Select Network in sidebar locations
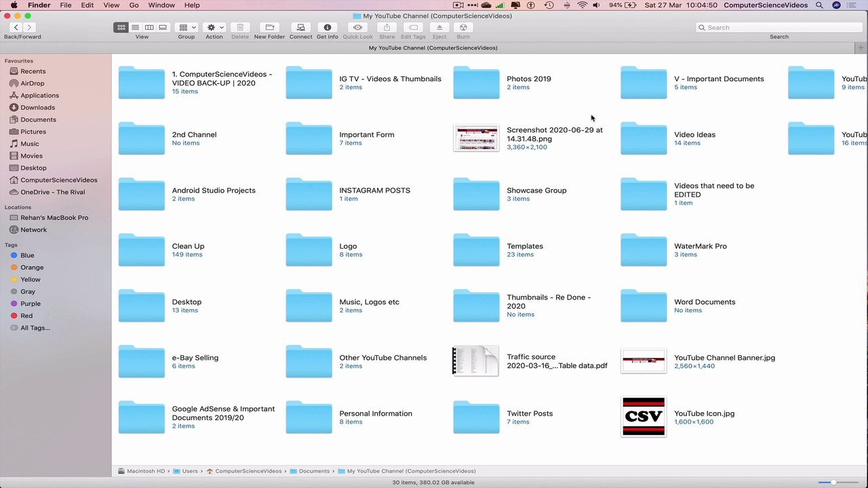 coord(33,230)
